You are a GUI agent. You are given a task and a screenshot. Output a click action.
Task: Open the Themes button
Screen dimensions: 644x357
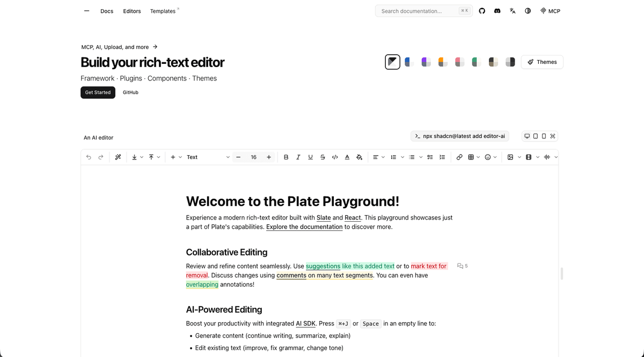(542, 62)
